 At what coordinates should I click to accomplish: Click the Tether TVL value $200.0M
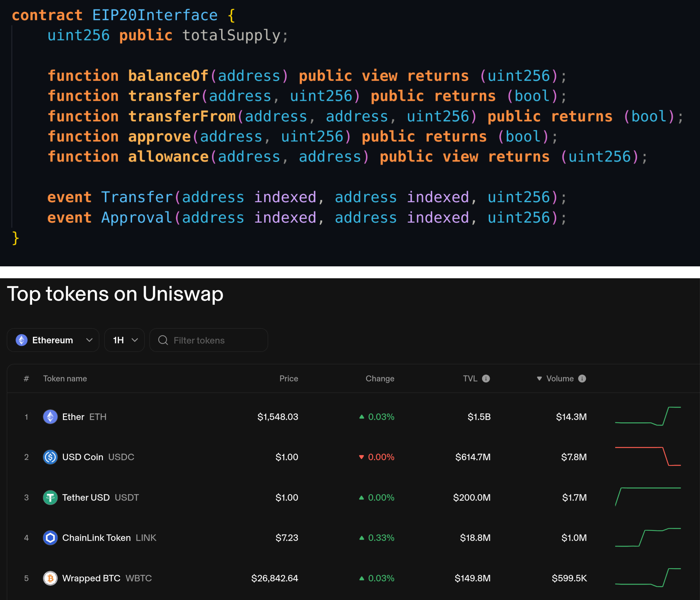(472, 497)
